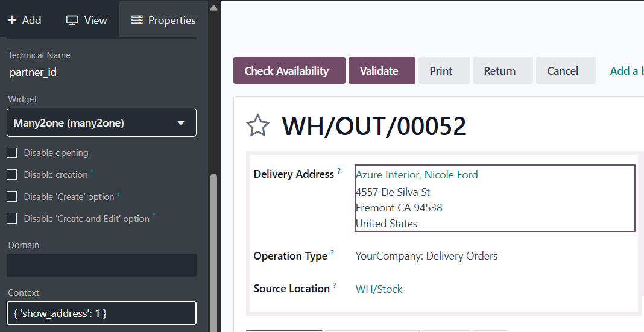Tick the Disable creation checkbox

(12, 174)
